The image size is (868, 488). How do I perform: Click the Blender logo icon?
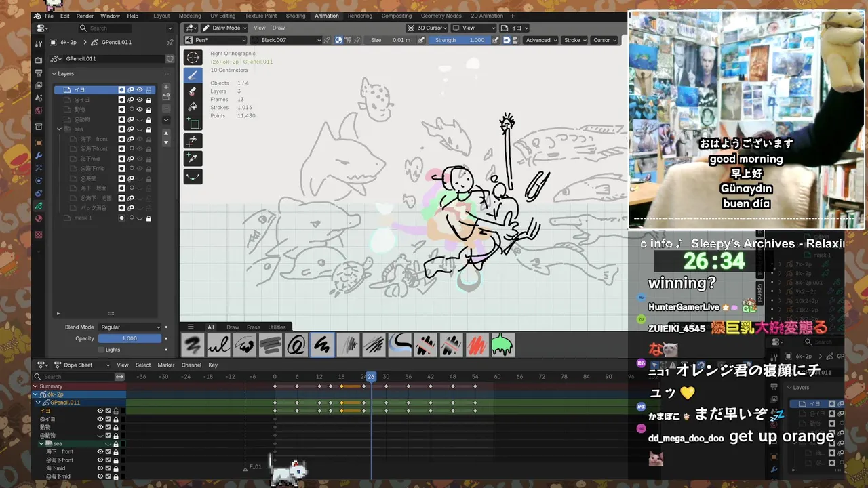pyautogui.click(x=37, y=16)
